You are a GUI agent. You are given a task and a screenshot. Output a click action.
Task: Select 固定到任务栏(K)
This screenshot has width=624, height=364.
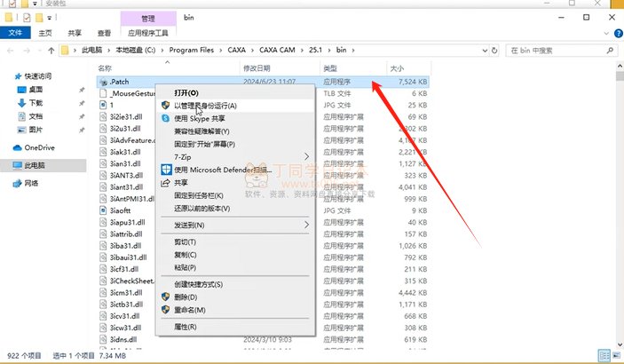click(x=199, y=195)
